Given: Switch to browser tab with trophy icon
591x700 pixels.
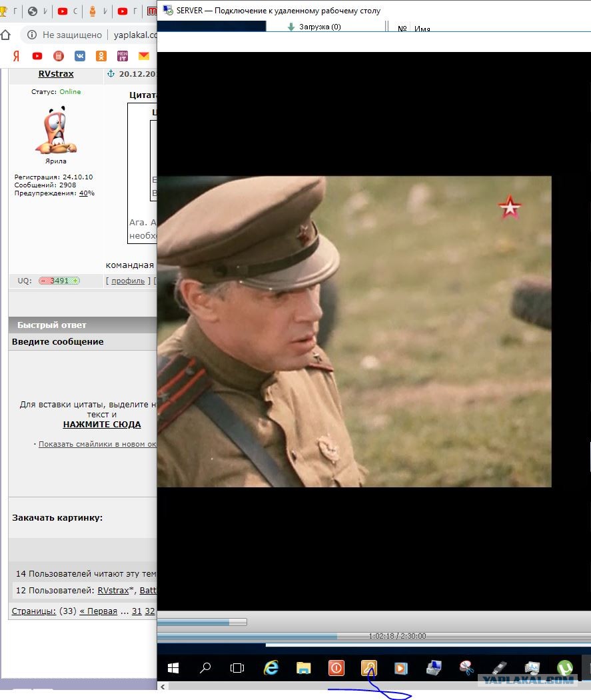Looking at the screenshot, I should (3, 11).
